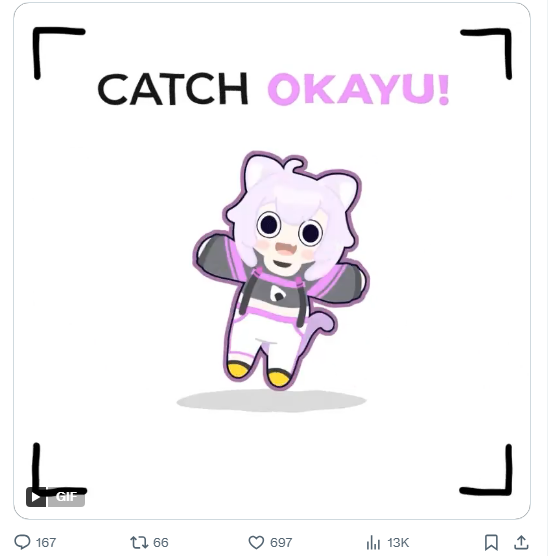Click the 13K views count
The width and height of the screenshot is (554, 556).
pos(398,542)
